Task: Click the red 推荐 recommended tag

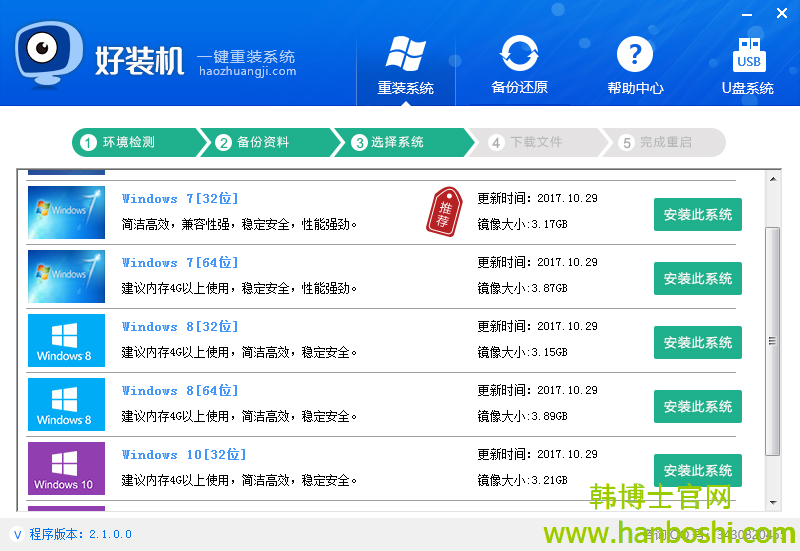Action: click(444, 212)
